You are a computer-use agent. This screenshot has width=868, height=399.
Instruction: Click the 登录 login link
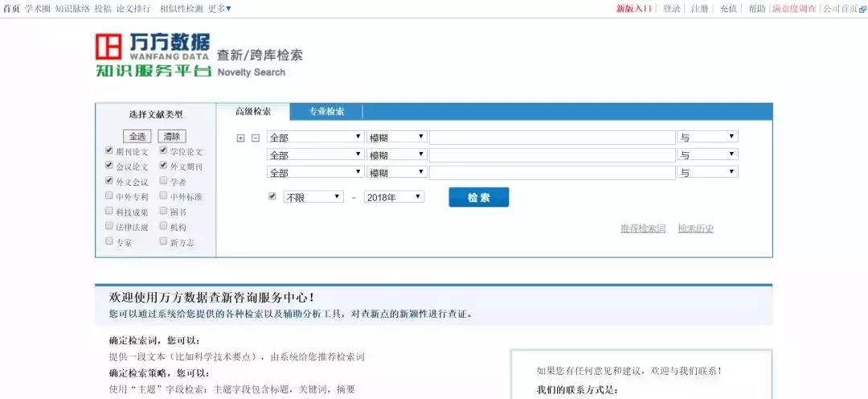[671, 9]
